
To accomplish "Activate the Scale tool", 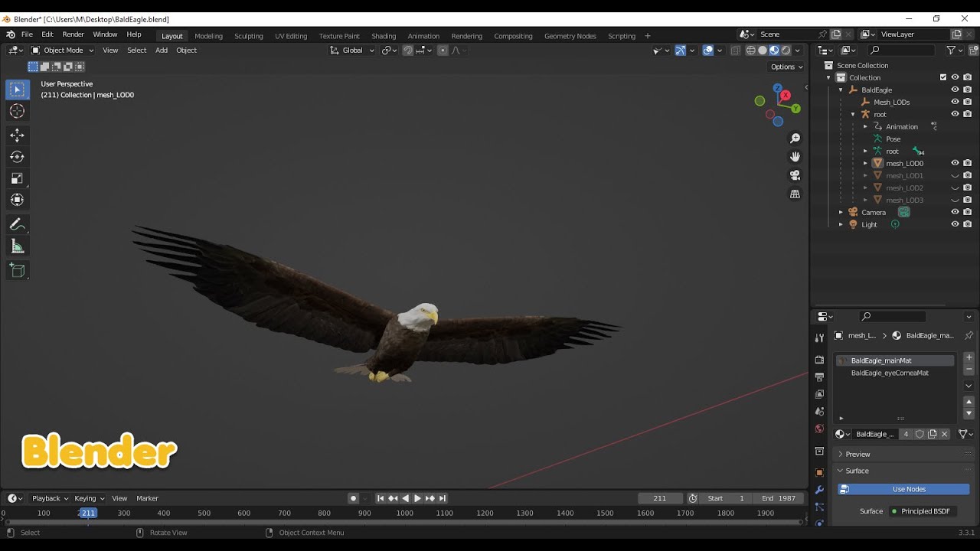I will pos(17,178).
